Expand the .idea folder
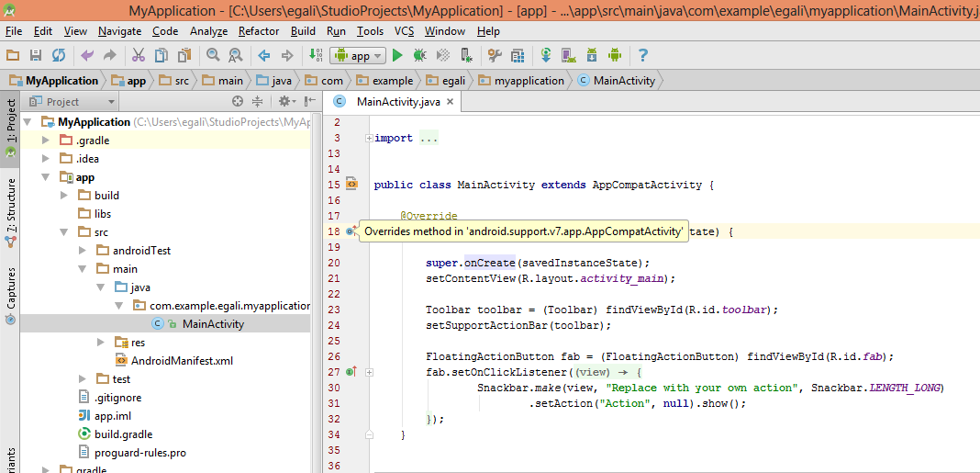This screenshot has width=980, height=473. [x=46, y=158]
